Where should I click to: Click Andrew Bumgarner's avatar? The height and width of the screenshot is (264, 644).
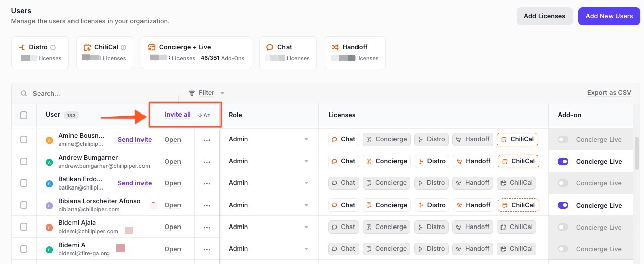click(x=49, y=162)
